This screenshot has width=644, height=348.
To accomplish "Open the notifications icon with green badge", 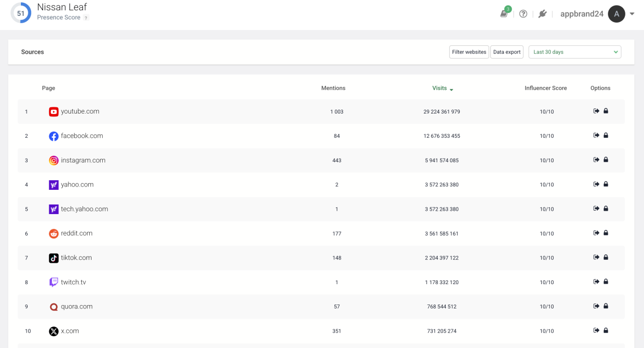I will (x=505, y=13).
